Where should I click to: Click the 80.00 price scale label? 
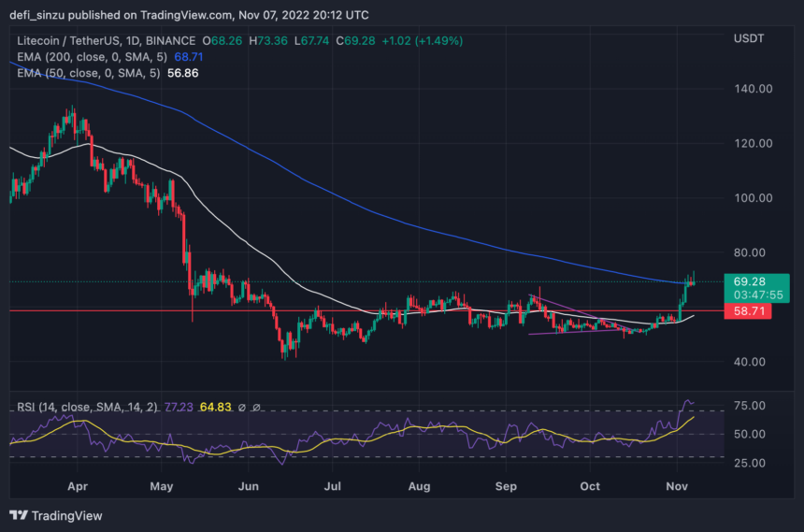click(753, 252)
